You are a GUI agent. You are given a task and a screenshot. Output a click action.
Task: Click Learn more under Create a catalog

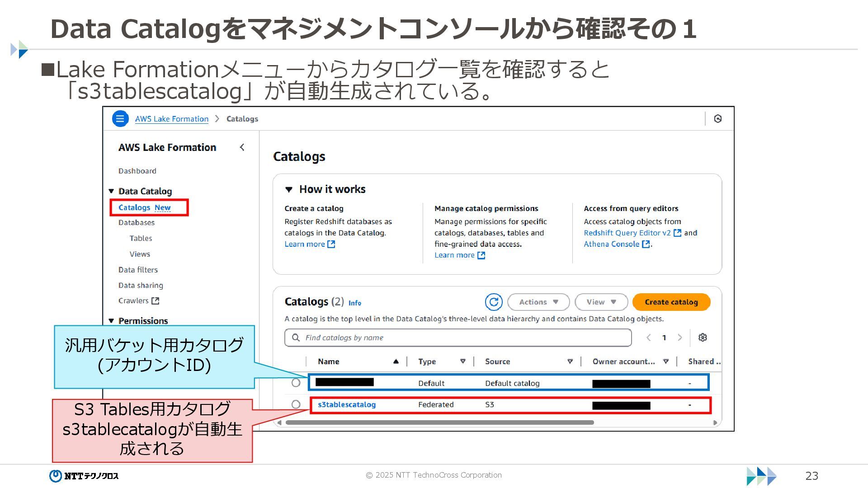tap(310, 244)
